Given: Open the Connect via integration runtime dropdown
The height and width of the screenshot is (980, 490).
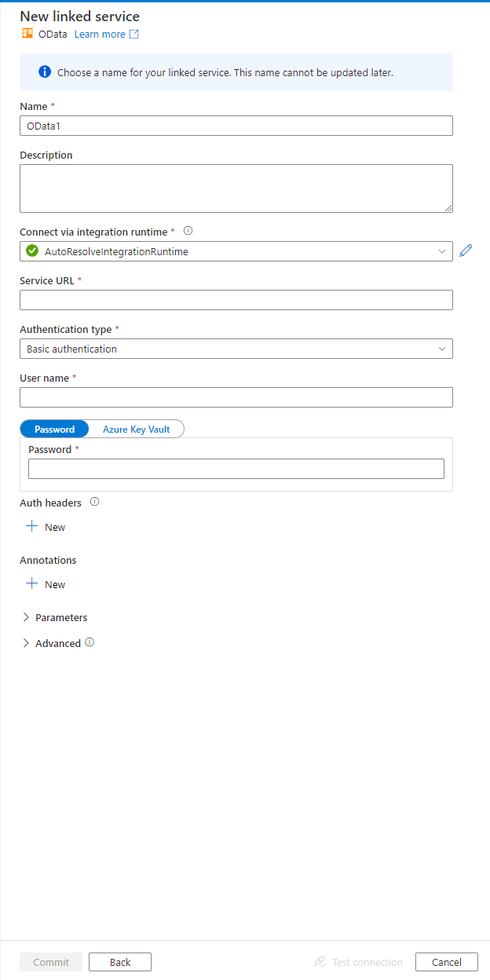Looking at the screenshot, I should 442,251.
